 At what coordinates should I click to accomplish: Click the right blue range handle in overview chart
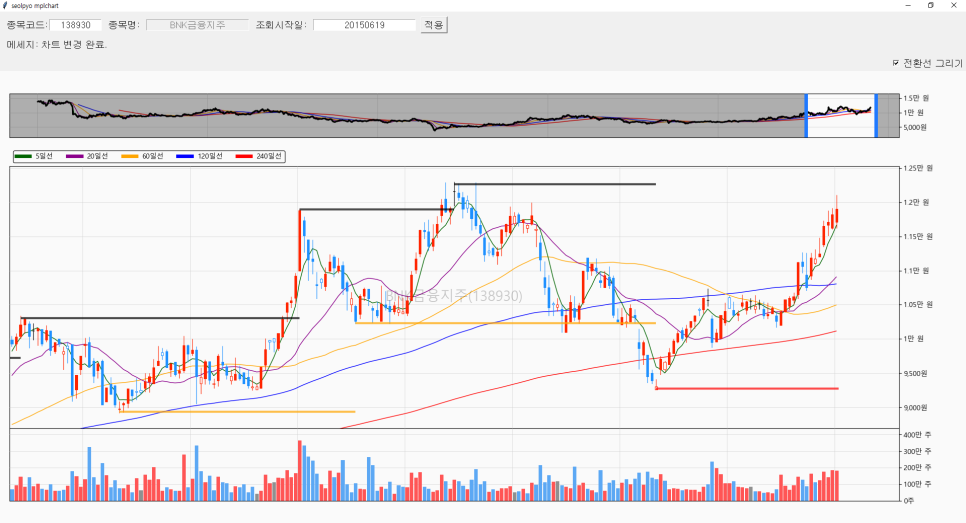[x=876, y=115]
